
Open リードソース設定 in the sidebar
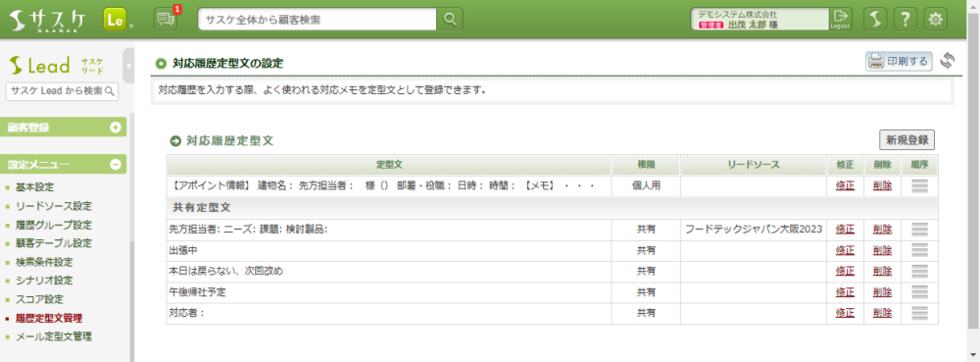(54, 206)
